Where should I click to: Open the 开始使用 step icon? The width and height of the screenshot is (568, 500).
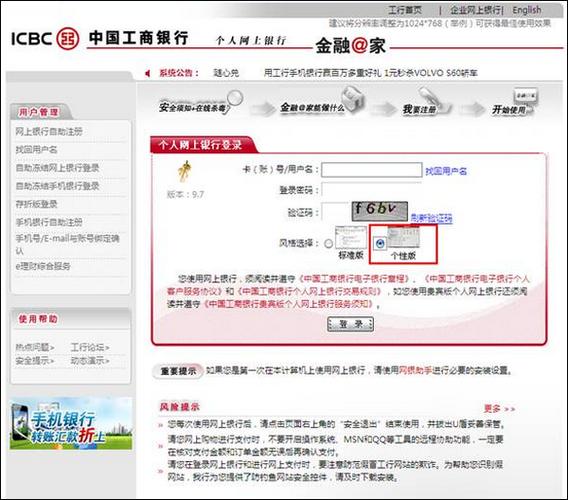click(x=515, y=102)
